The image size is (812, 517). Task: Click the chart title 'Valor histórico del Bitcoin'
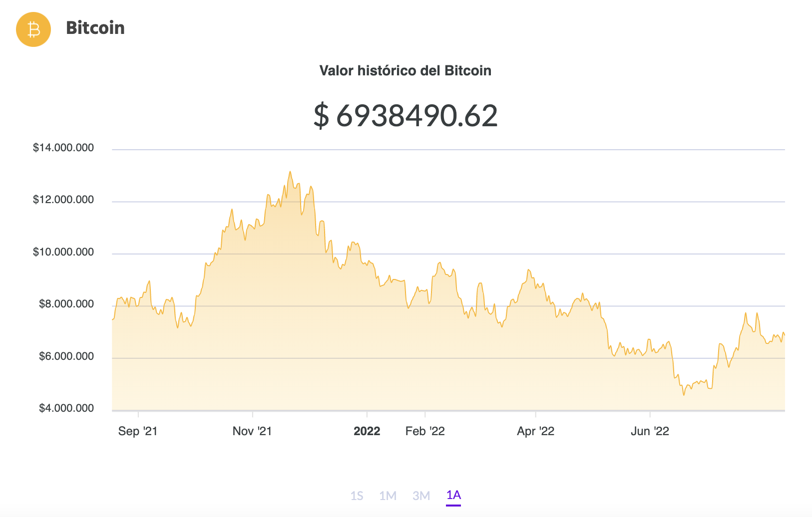pos(405,71)
